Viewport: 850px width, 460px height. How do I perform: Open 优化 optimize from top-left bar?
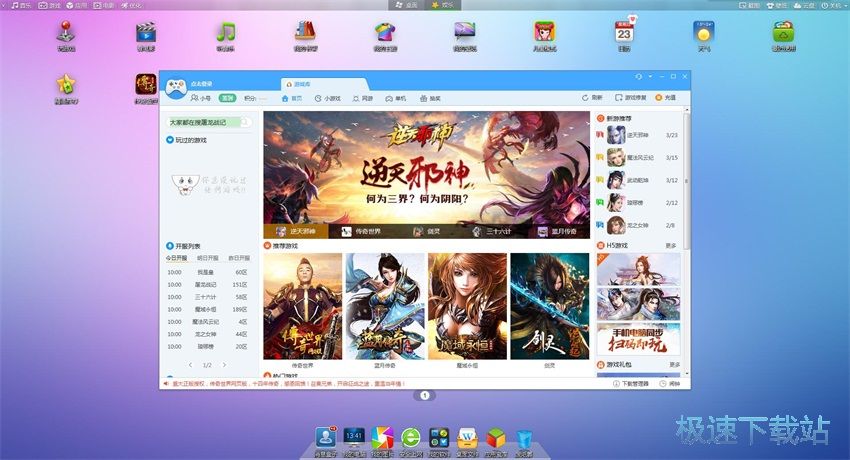pyautogui.click(x=131, y=5)
